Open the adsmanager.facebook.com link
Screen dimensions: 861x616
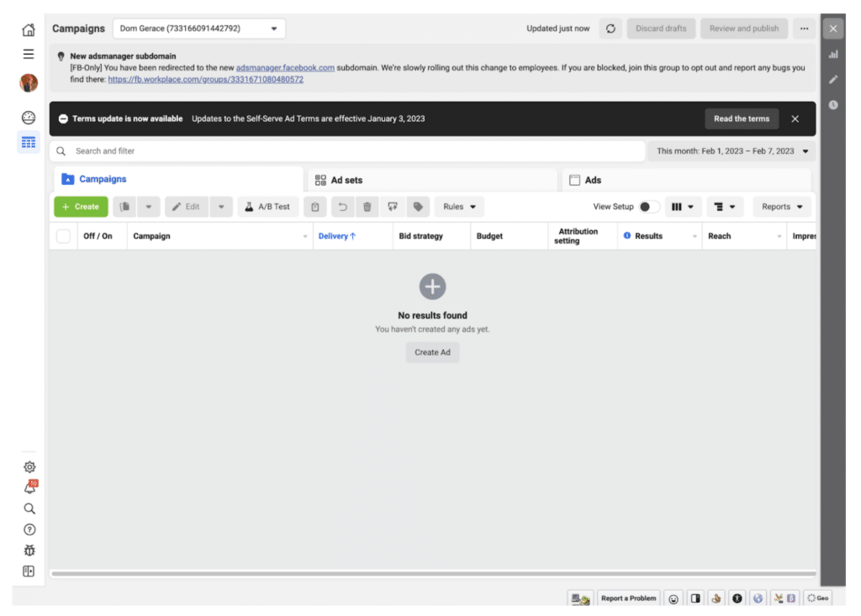pos(285,67)
